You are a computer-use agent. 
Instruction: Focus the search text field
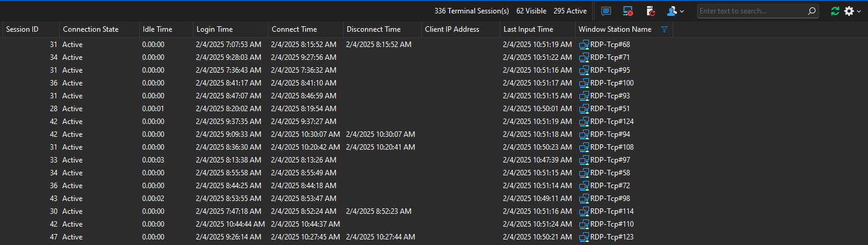point(751,11)
